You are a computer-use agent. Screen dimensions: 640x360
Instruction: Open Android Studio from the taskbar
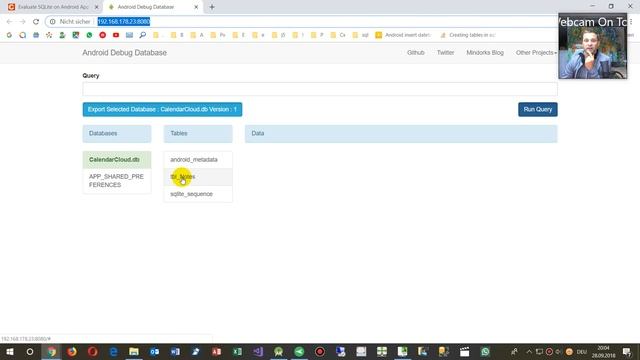(x=278, y=351)
